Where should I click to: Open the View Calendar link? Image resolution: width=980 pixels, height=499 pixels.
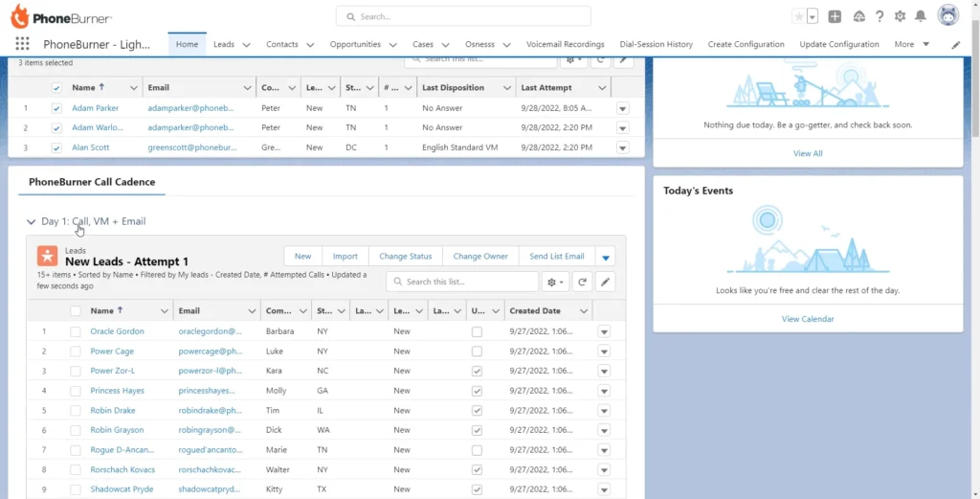click(808, 319)
